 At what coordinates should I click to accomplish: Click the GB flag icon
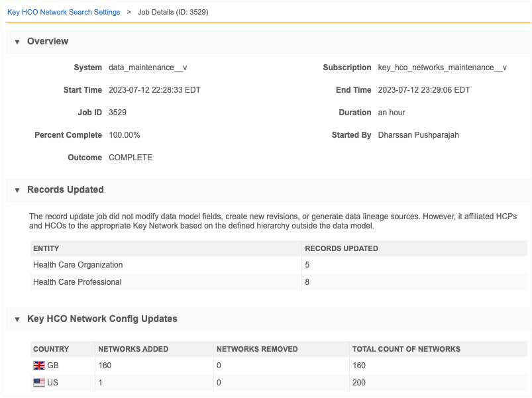click(39, 366)
